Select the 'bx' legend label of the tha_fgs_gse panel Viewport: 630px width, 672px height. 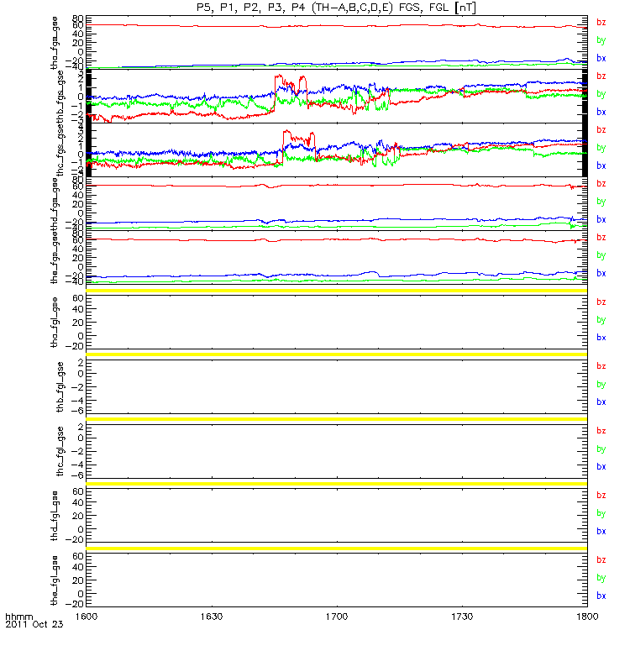[601, 58]
